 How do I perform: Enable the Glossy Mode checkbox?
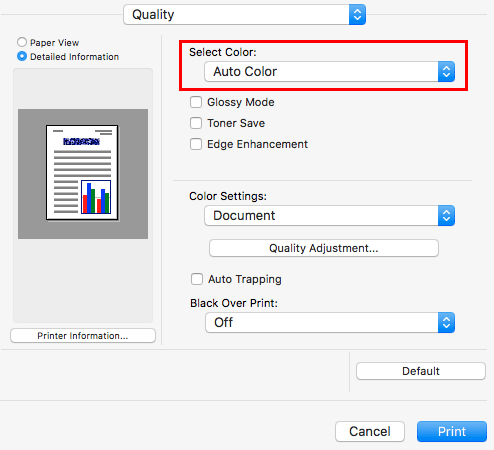[x=196, y=102]
